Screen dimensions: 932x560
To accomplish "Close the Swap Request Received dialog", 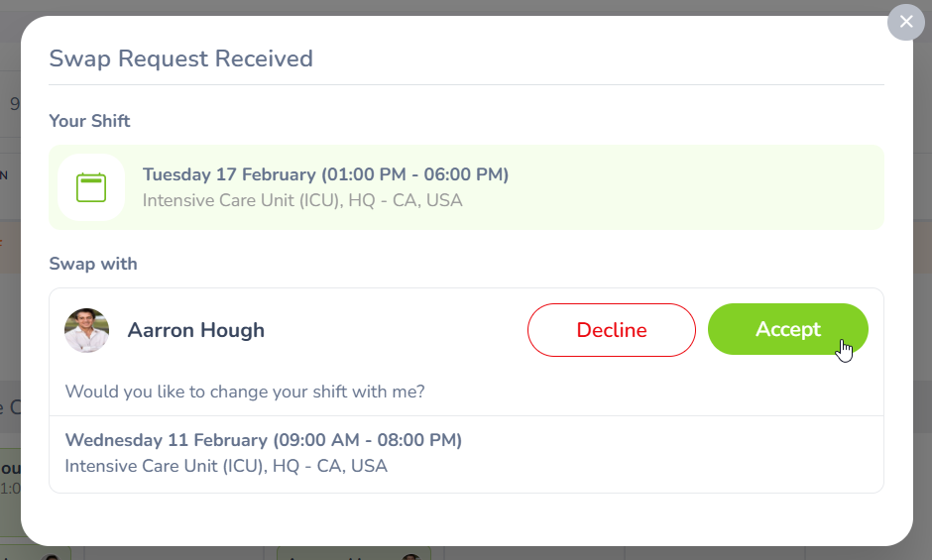I will tap(905, 22).
